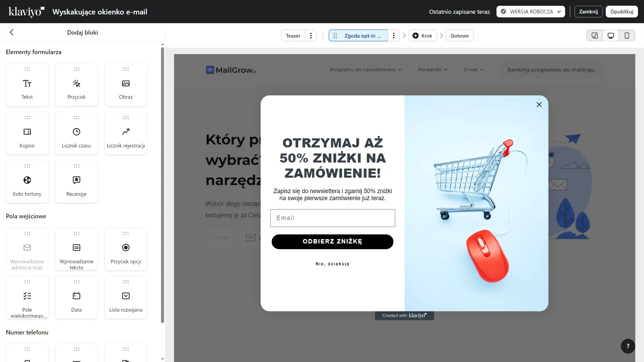Insert a Recenzje block
644x362 pixels.
coord(76,181)
